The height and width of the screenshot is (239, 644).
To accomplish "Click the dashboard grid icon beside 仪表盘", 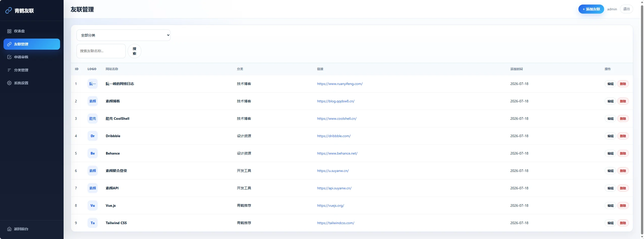I will tap(9, 31).
